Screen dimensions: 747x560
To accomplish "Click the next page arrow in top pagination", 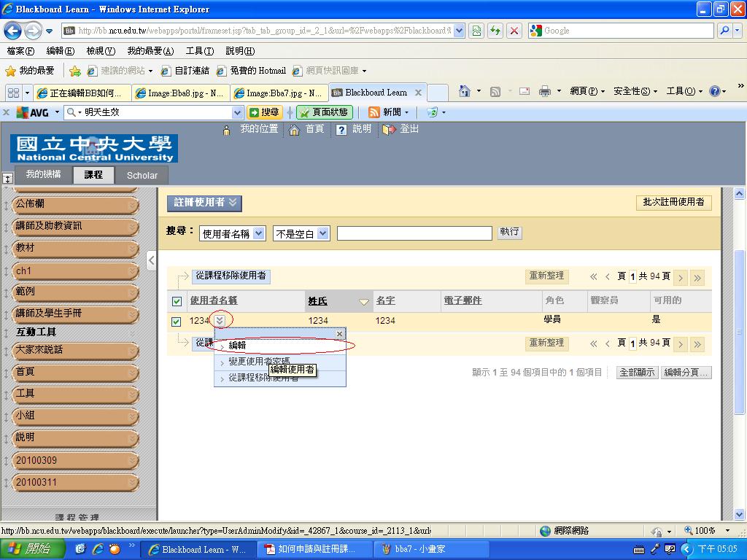I will pyautogui.click(x=680, y=277).
